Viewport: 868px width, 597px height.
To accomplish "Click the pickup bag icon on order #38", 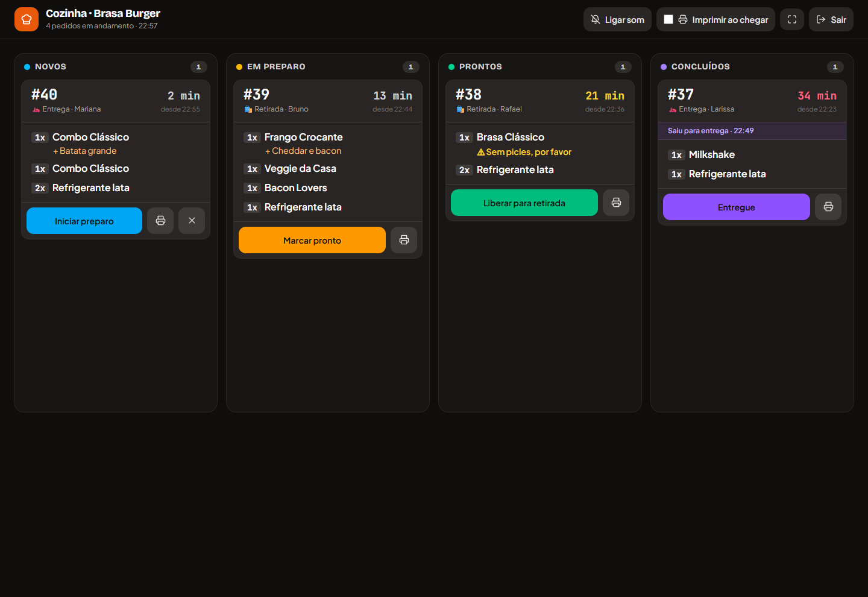I will coord(460,109).
